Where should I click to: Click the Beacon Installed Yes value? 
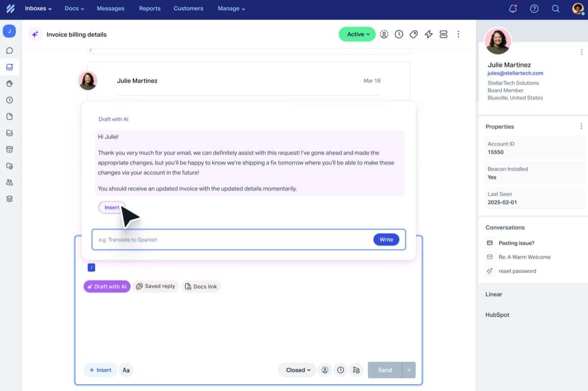pos(492,177)
